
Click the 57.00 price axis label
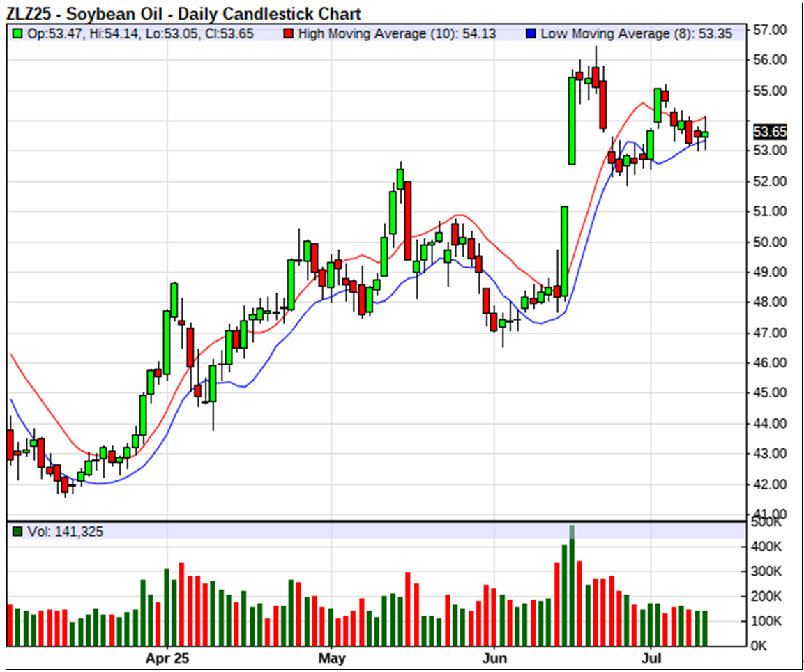click(x=770, y=30)
